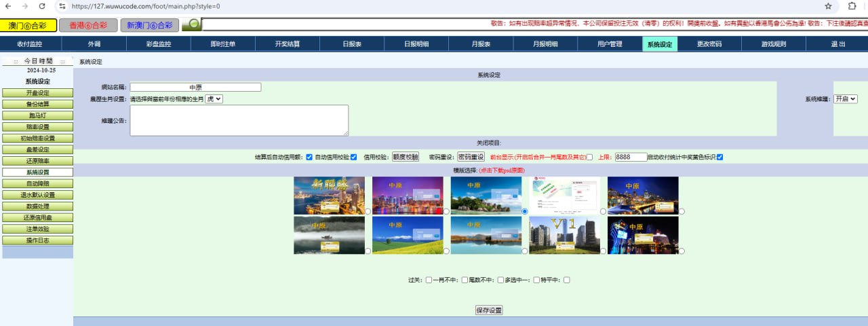Expand the 系统维护 dropdown set to 开启

point(845,98)
